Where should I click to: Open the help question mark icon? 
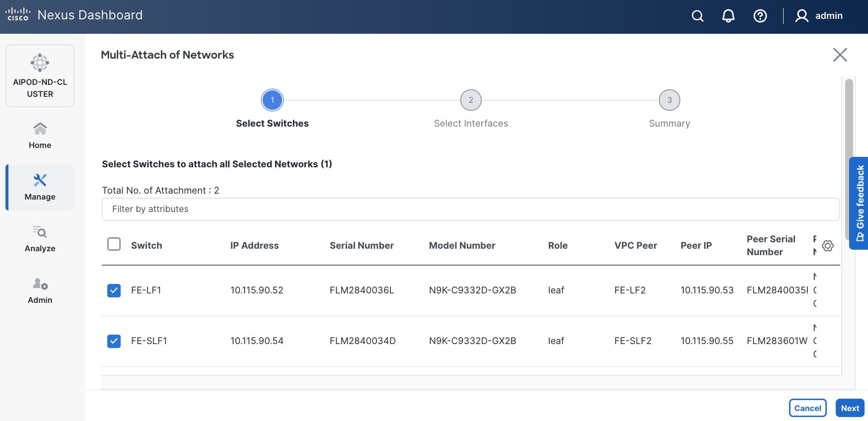[x=760, y=16]
